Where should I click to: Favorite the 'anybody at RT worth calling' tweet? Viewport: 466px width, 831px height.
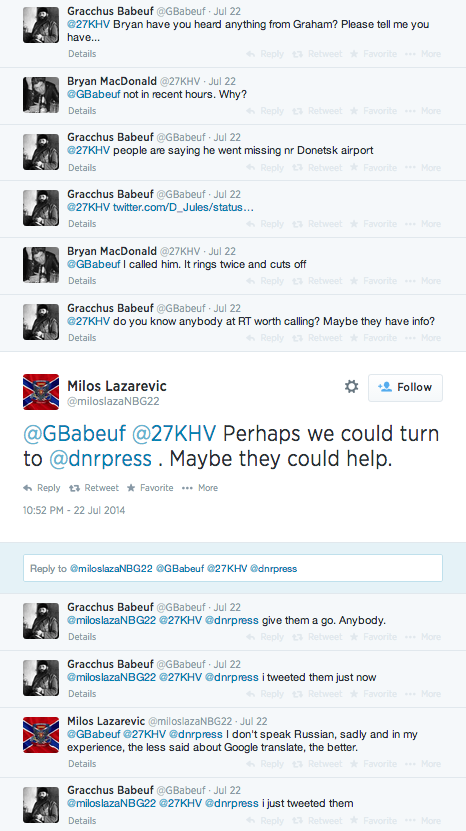[374, 338]
